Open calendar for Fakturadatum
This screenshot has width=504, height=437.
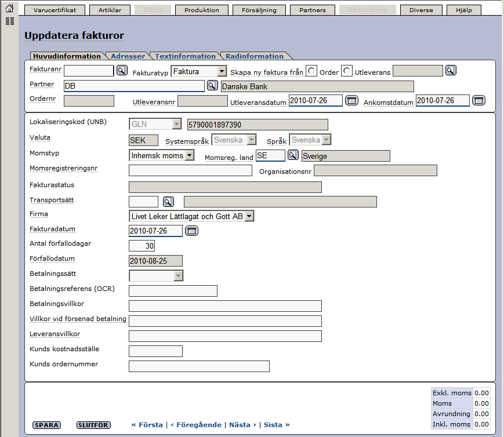click(191, 231)
